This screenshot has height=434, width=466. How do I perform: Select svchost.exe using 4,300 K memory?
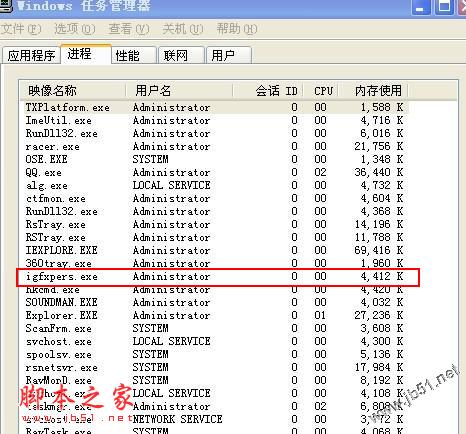(214, 341)
